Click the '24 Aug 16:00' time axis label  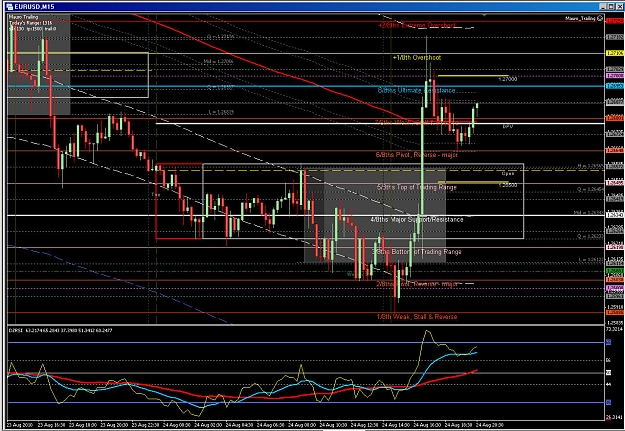point(427,425)
